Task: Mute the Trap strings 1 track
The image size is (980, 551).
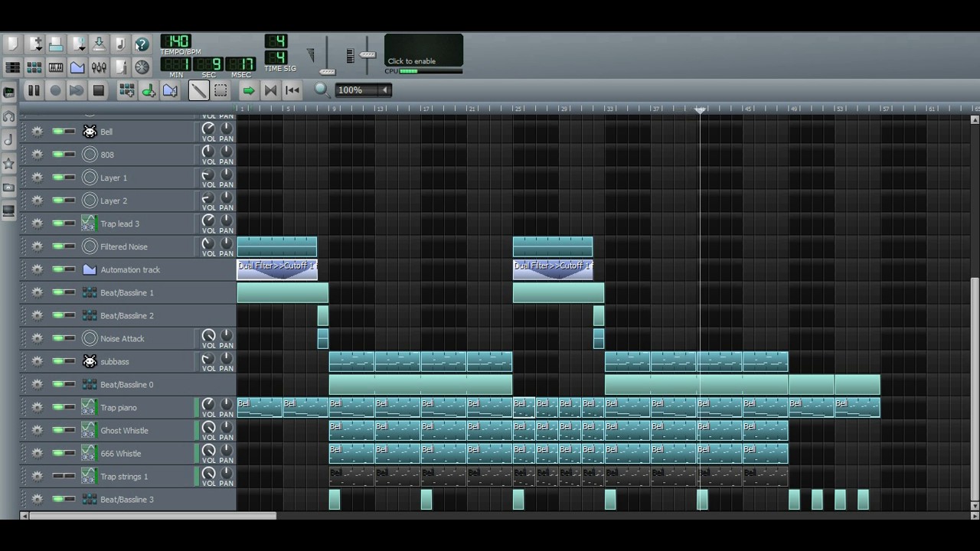Action: (x=58, y=476)
